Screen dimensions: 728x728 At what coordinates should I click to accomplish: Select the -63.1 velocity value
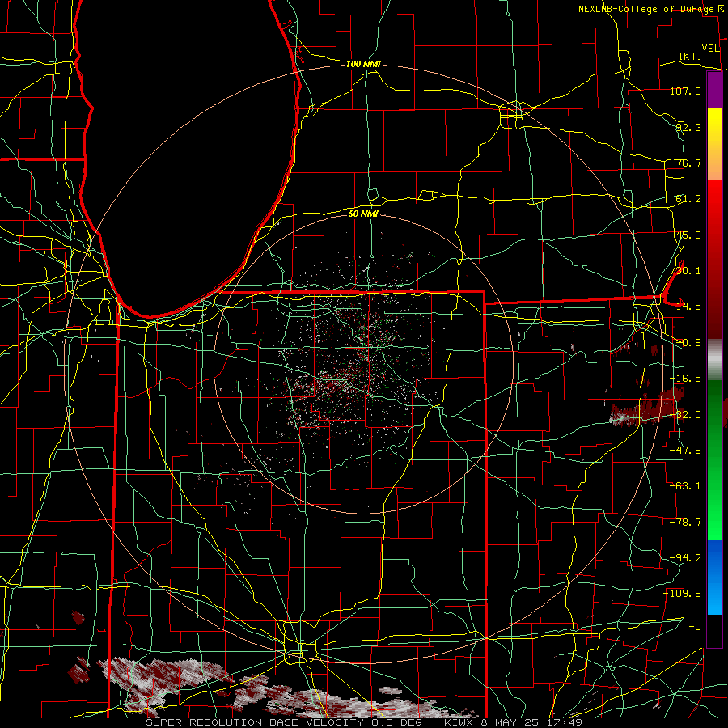pos(685,486)
